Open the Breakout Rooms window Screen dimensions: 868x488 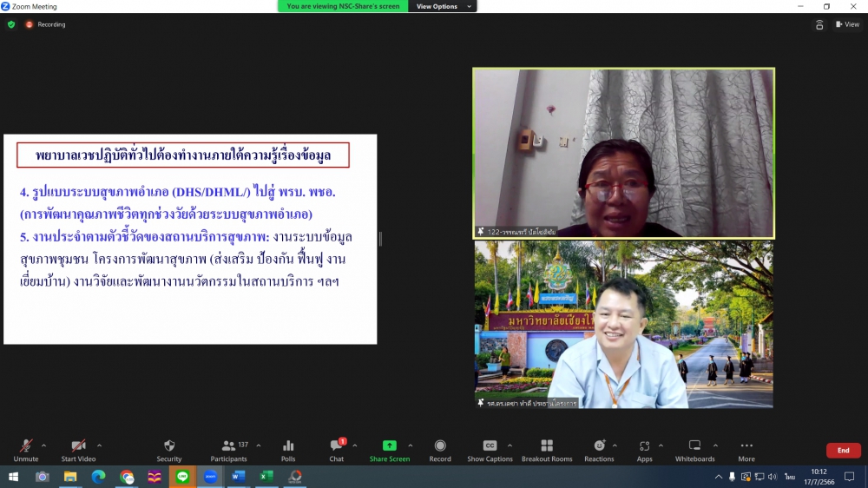(547, 450)
